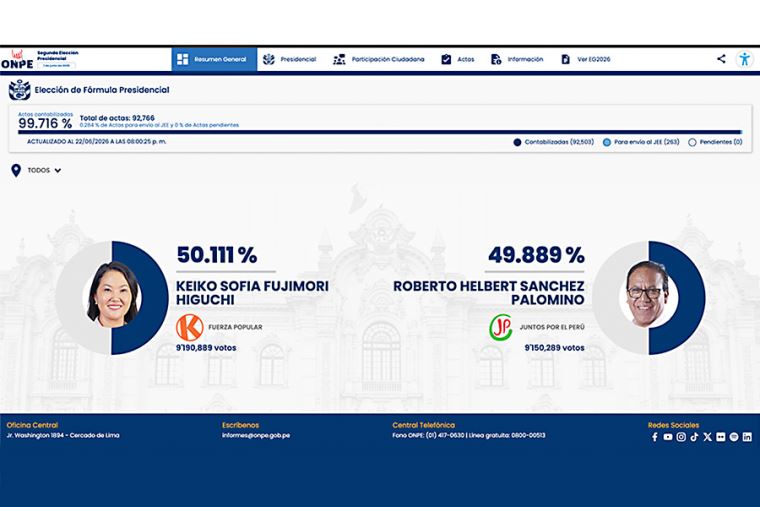Open the Actas tab

(458, 59)
